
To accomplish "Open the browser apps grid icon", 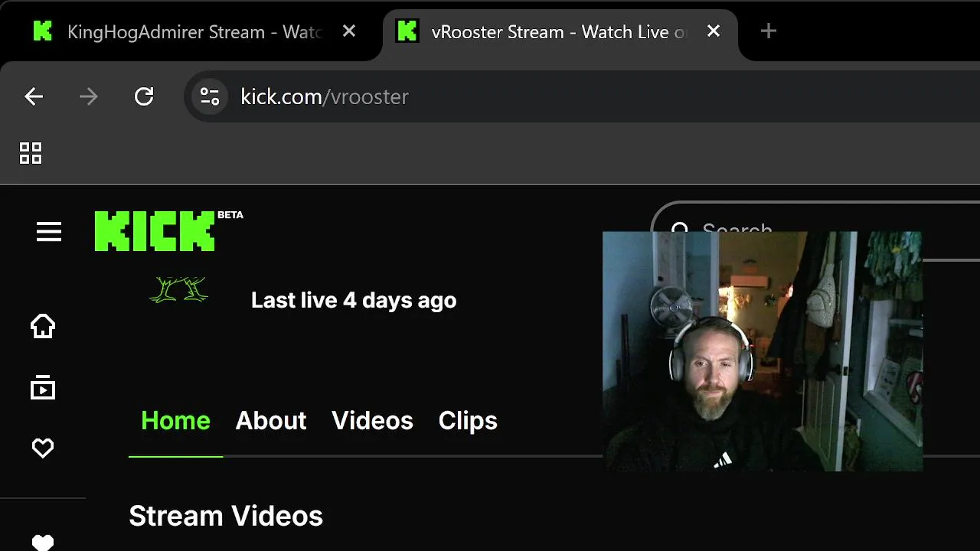I will point(31,153).
